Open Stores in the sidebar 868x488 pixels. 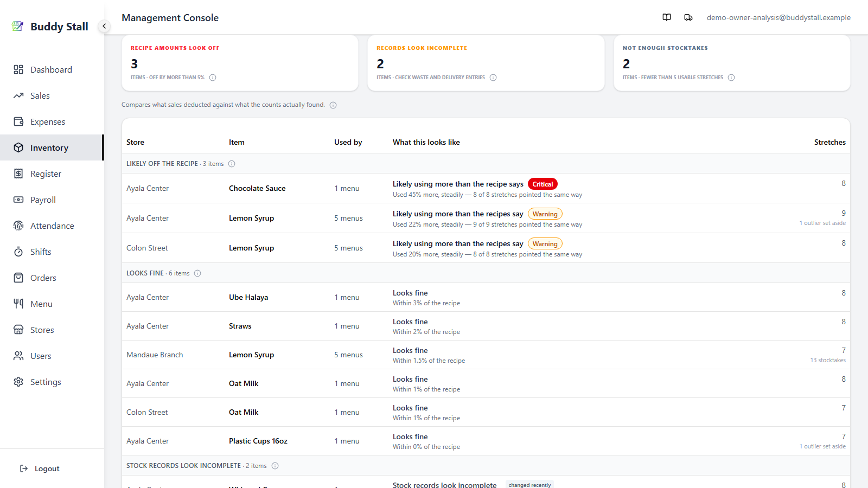point(52,330)
